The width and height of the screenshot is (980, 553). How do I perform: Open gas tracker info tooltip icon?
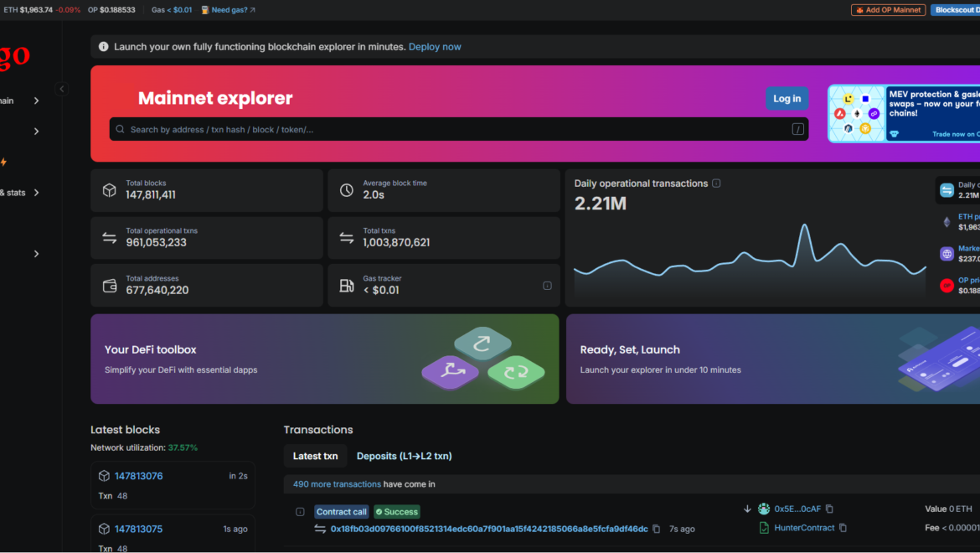click(x=547, y=286)
